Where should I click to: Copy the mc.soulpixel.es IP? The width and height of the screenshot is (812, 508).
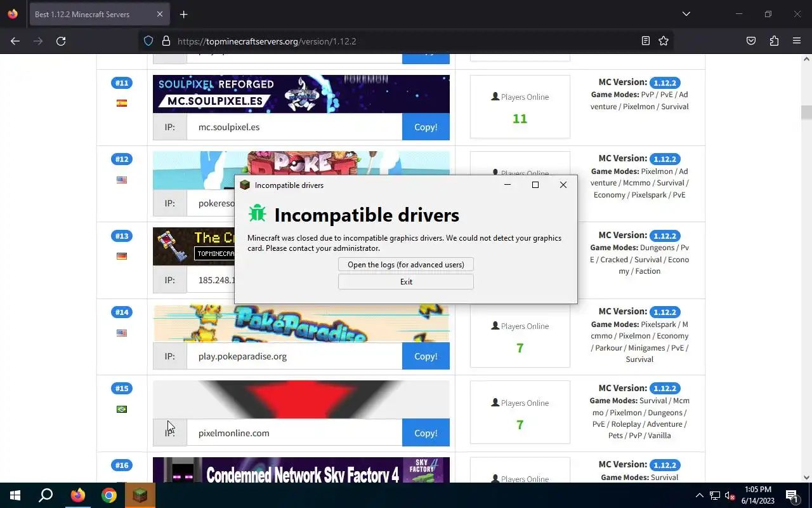(x=426, y=127)
